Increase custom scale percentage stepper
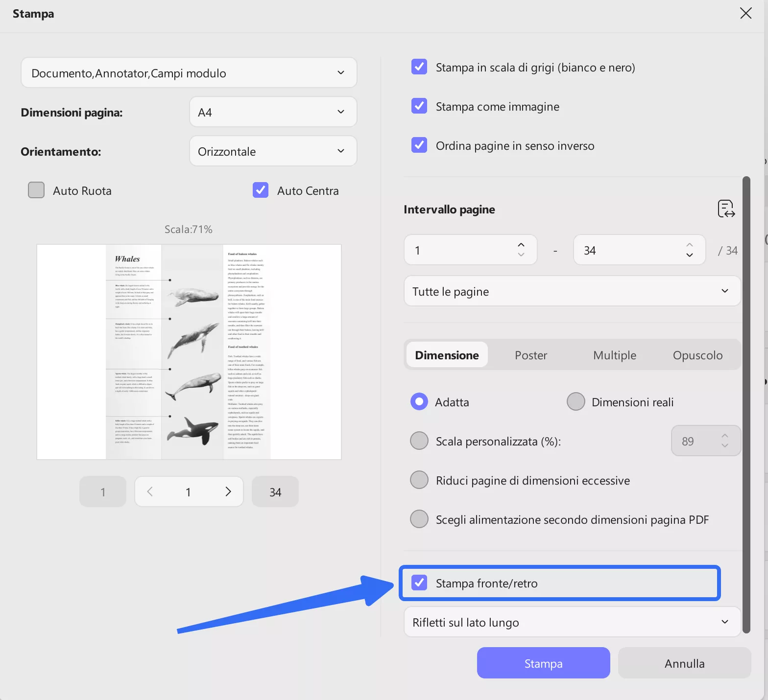 [725, 436]
